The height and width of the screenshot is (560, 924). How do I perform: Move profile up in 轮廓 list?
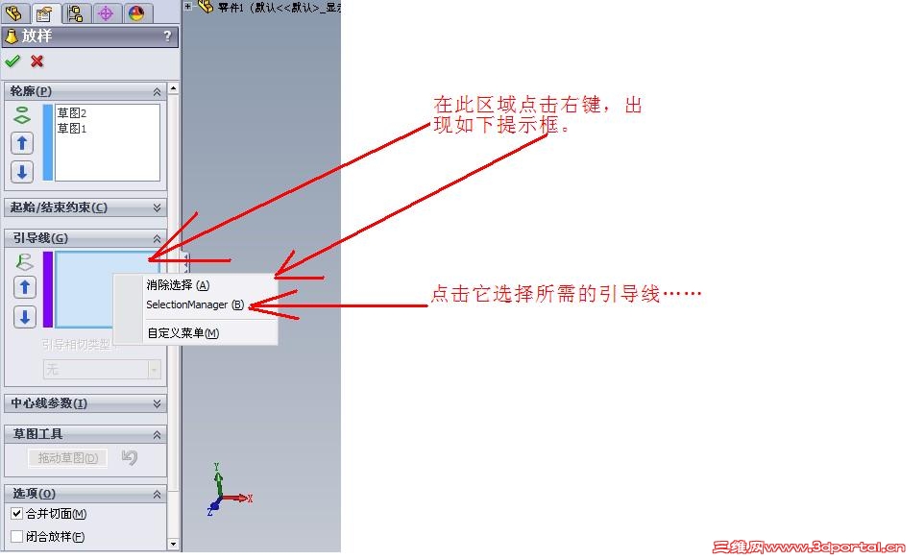(22, 143)
